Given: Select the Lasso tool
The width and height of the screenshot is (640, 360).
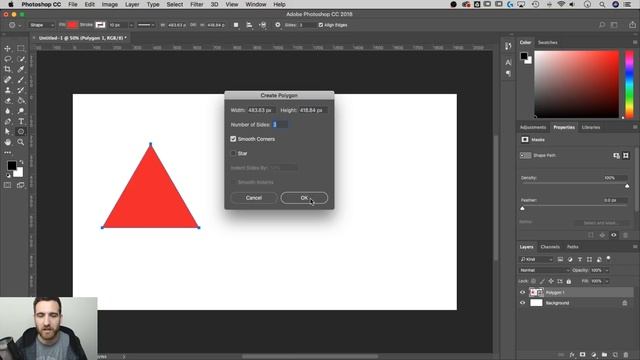Looking at the screenshot, I should tap(7, 59).
